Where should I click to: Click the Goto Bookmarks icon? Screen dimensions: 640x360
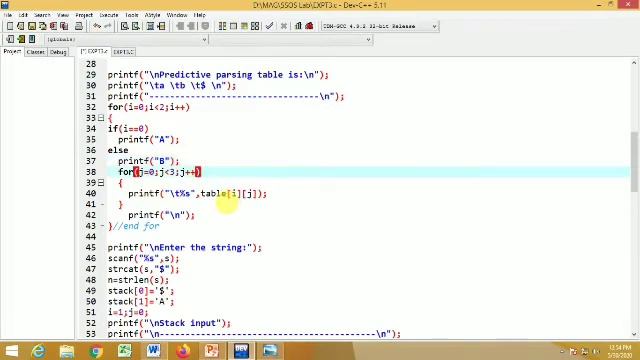pos(32,39)
